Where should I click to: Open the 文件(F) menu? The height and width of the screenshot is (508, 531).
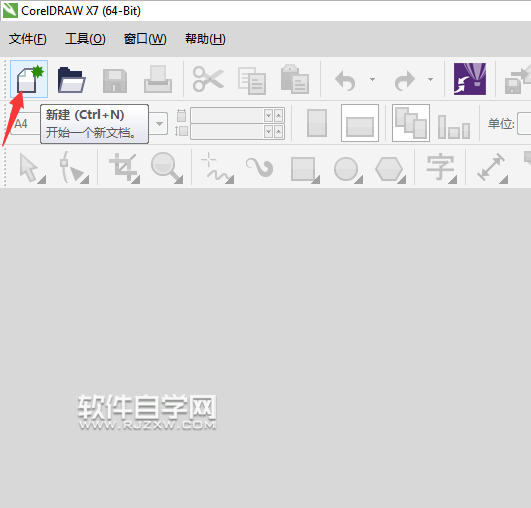(x=28, y=39)
